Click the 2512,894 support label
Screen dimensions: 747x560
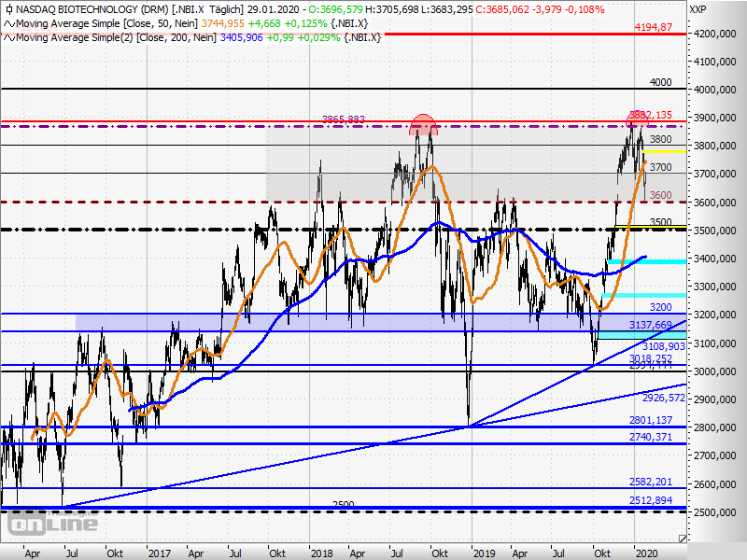(x=651, y=500)
